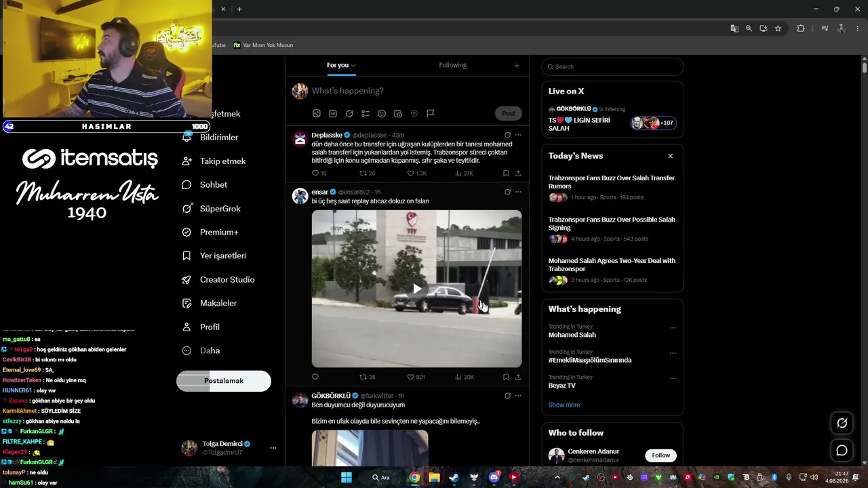Open Grok explain on GÖKBÖRKLÜ post

(507, 395)
